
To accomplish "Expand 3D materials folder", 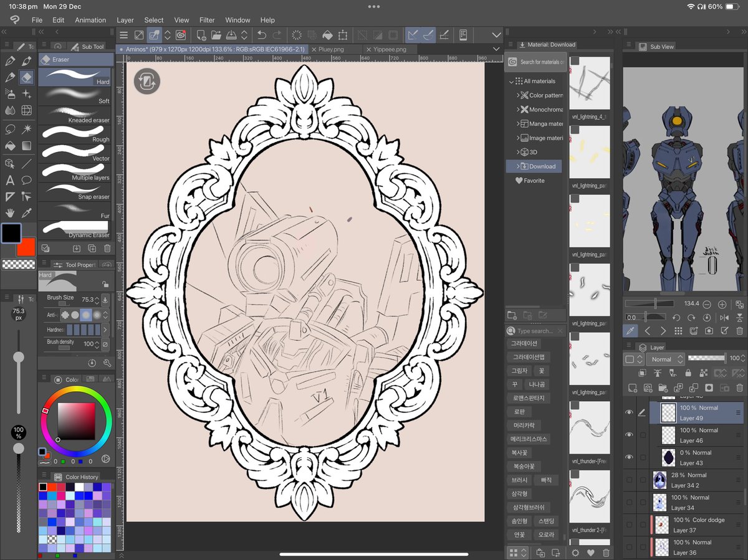I will (518, 152).
